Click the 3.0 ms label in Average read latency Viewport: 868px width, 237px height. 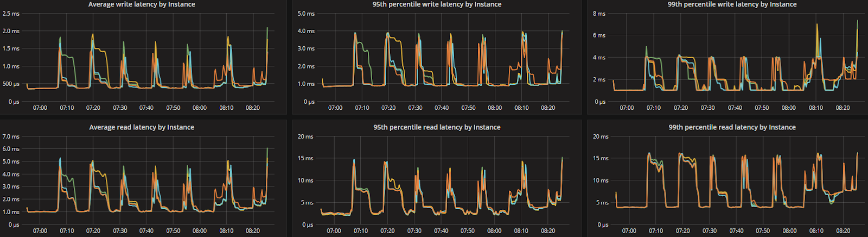(x=11, y=186)
